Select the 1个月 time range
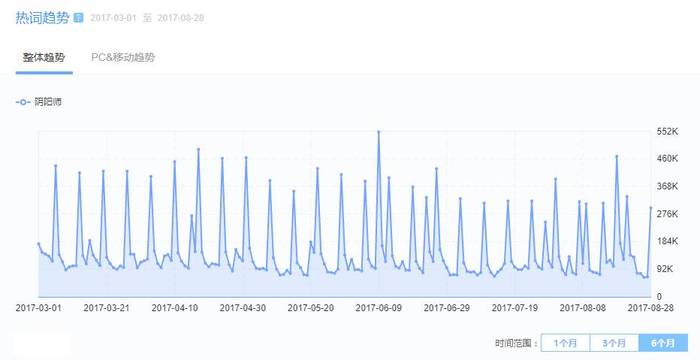The height and width of the screenshot is (360, 700). (x=565, y=343)
